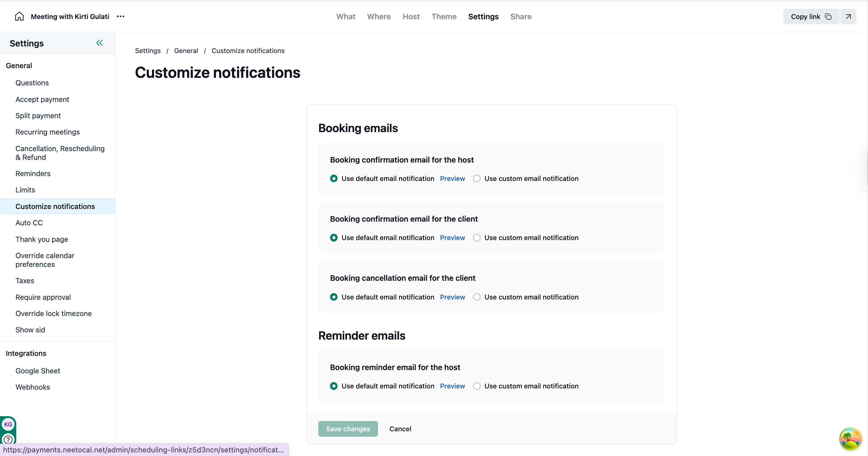Click the KG profile avatar
The width and height of the screenshot is (868, 456).
(8, 424)
